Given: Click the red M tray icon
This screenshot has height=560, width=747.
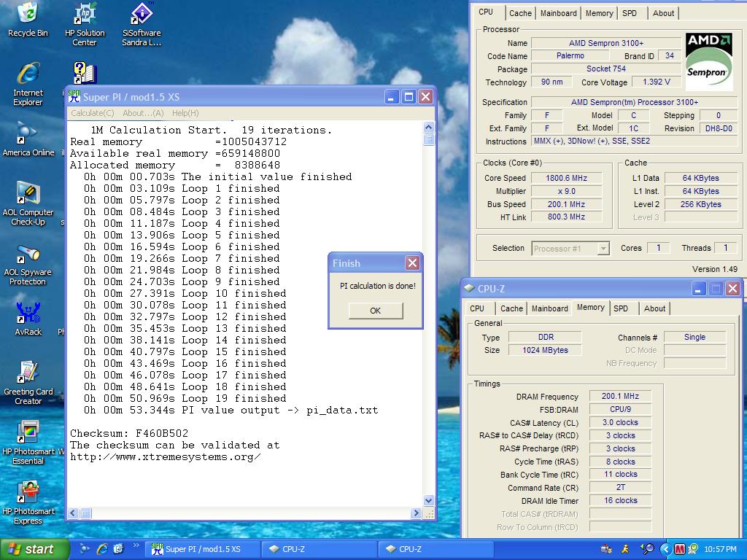Looking at the screenshot, I should [680, 549].
